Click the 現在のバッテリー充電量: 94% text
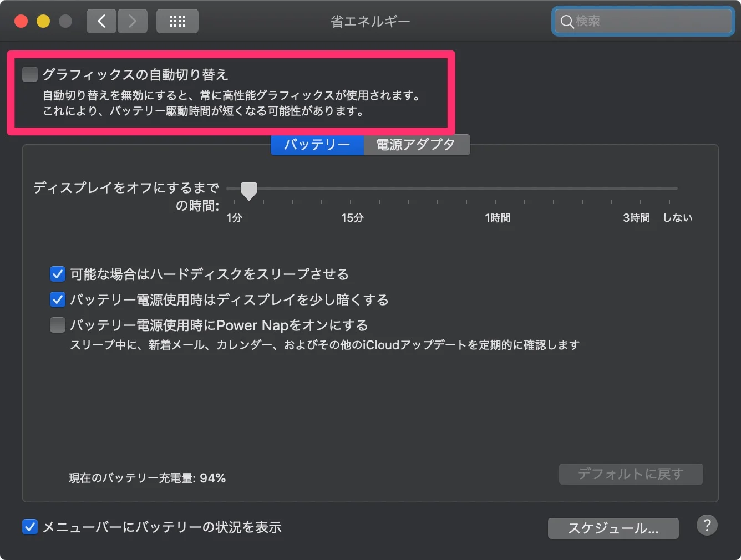Screen dimensions: 741x560 pos(147,478)
